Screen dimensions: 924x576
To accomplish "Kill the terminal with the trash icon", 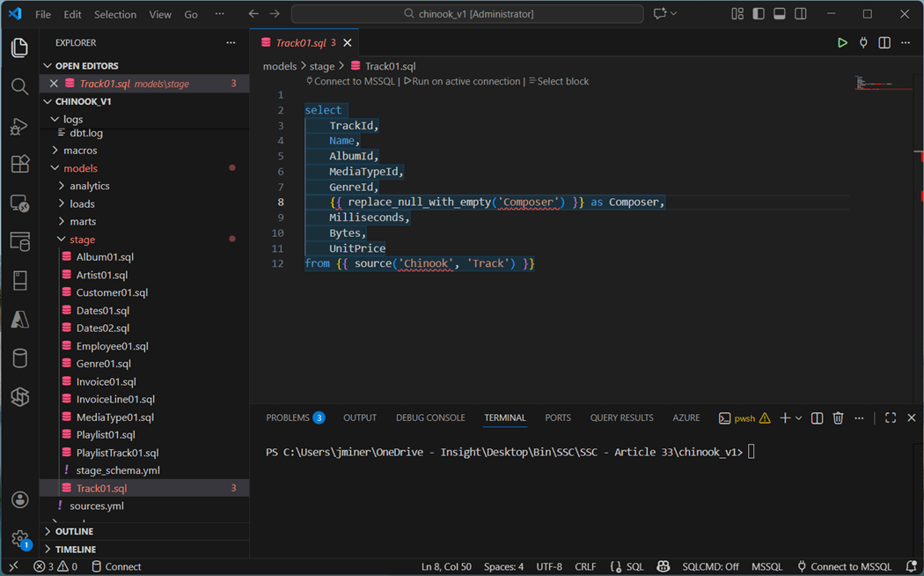I will 838,418.
